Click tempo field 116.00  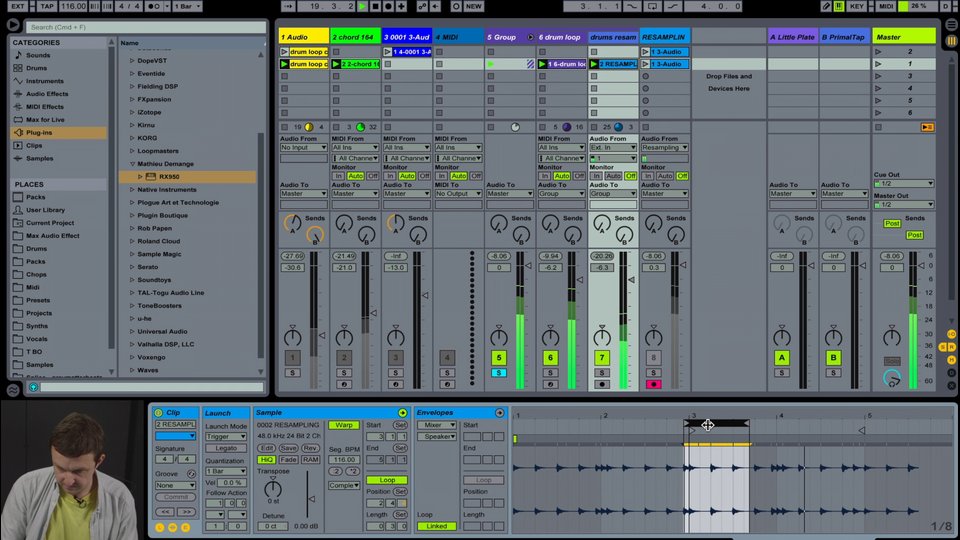pos(73,6)
